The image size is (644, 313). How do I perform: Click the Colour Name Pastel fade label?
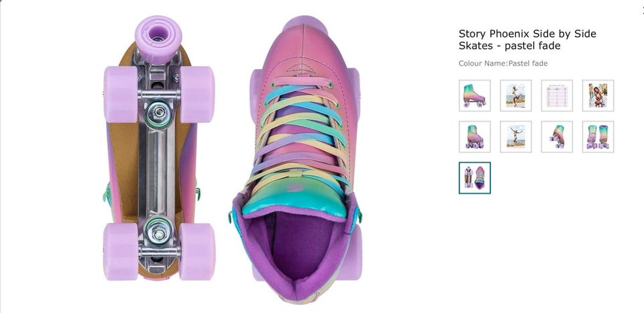[x=503, y=64]
